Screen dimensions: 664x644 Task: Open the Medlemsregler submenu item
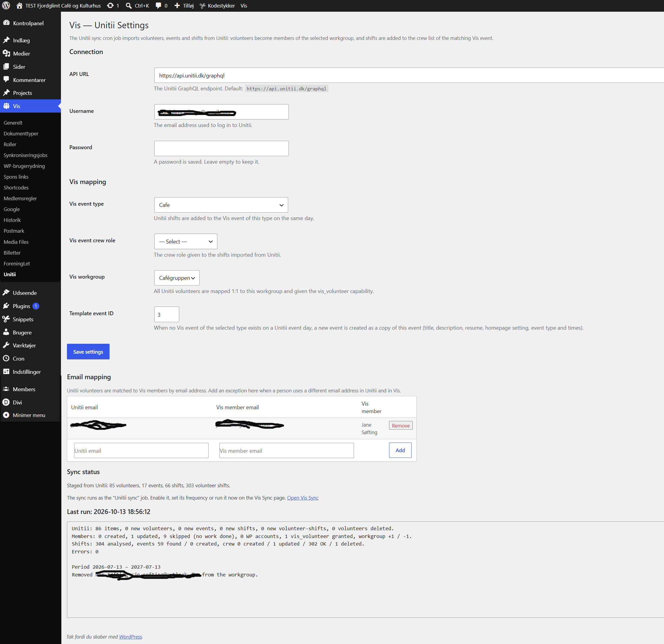(20, 198)
